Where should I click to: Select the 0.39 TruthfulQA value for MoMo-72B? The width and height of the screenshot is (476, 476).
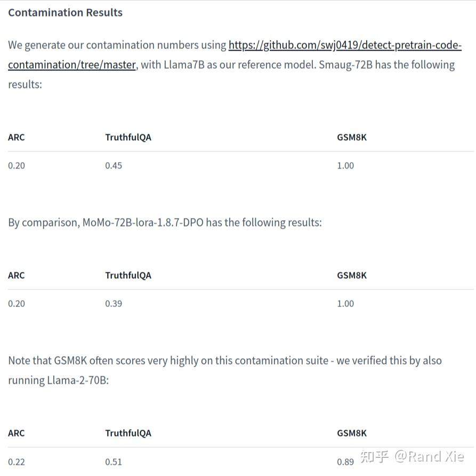click(114, 303)
